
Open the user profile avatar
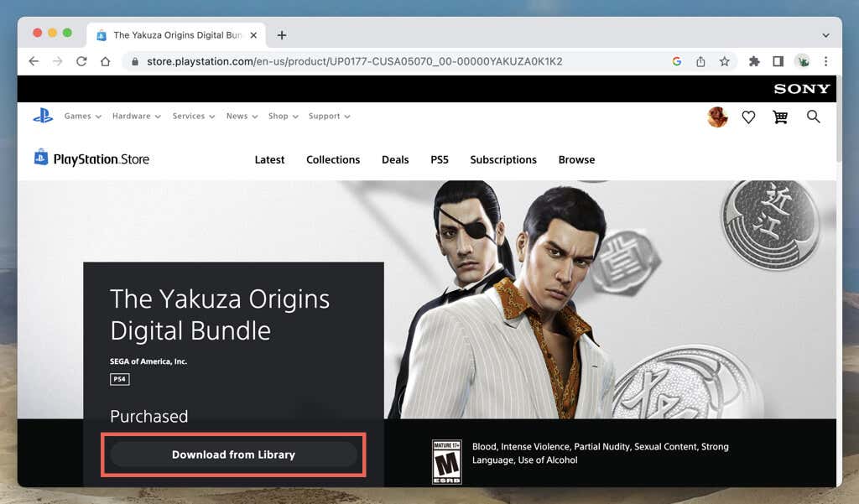(717, 117)
